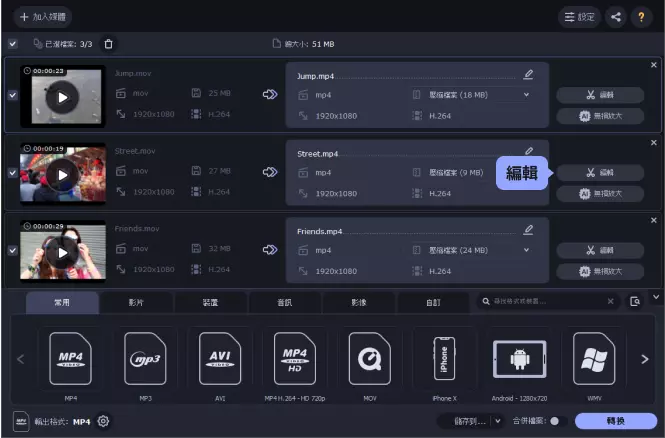Show more formats with right arrow
Viewport: 665px width, 438px height.
click(x=645, y=359)
